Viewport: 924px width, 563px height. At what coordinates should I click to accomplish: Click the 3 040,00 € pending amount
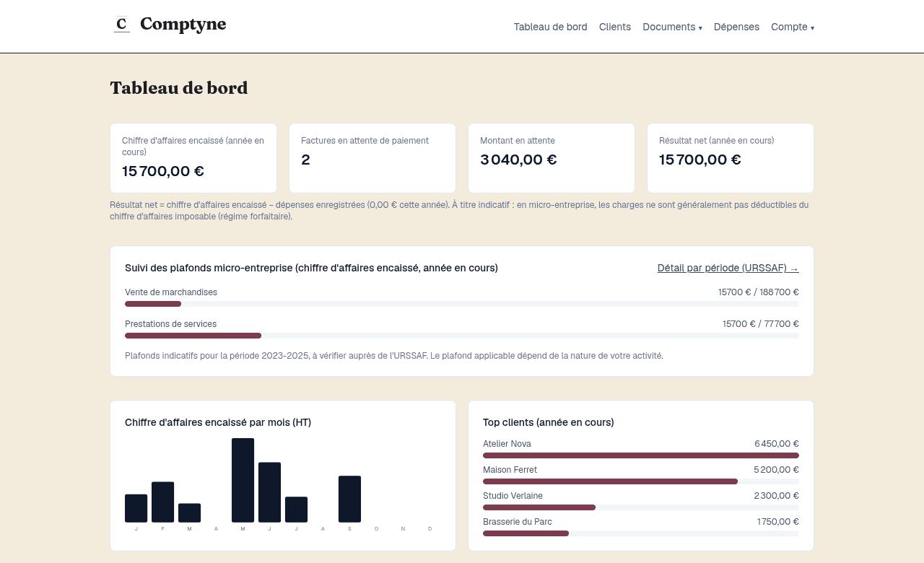click(x=518, y=160)
